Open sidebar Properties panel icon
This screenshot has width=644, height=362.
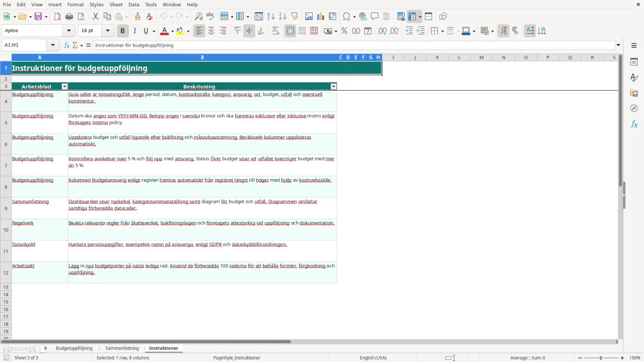pos(634,62)
